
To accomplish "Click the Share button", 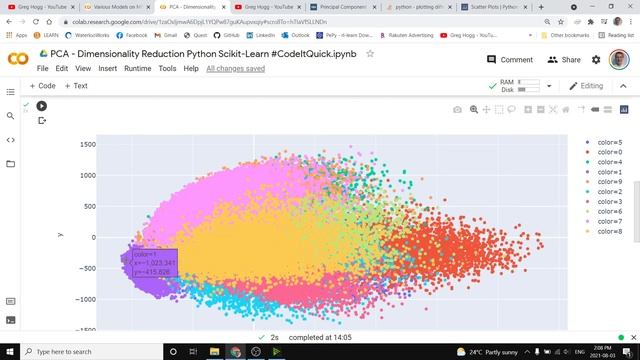I will pyautogui.click(x=564, y=60).
